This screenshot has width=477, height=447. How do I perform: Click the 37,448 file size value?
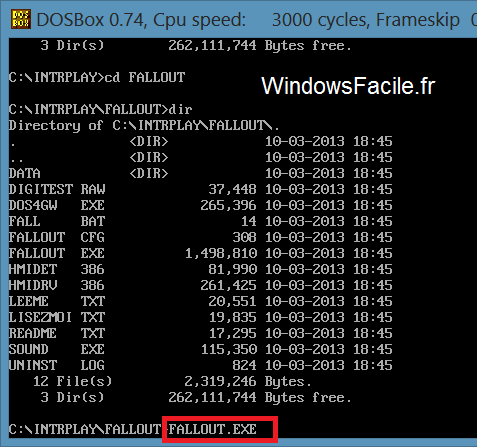(232, 189)
